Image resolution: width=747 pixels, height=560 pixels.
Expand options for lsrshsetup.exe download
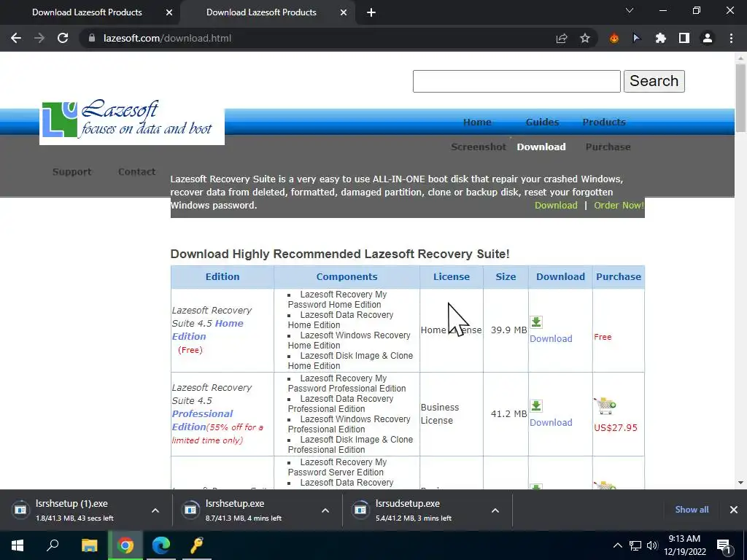325,510
